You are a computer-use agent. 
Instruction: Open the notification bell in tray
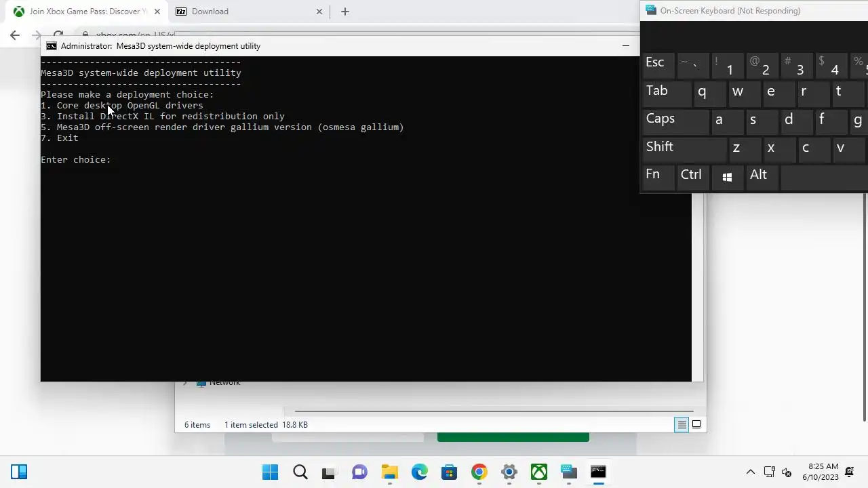pos(850,472)
